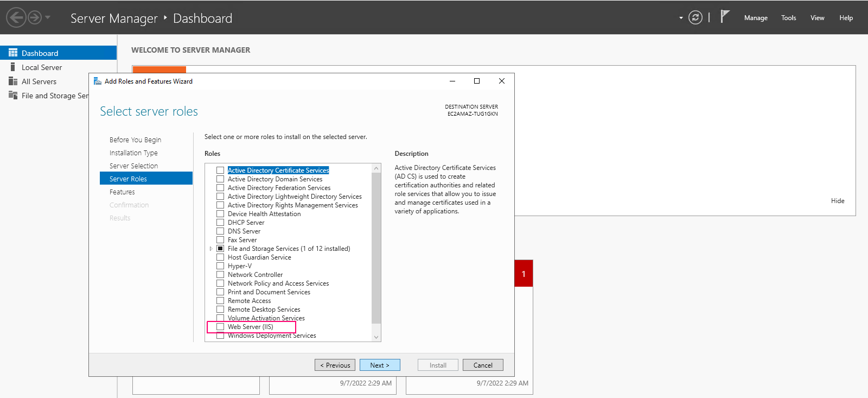Check Print and Document Services
The width and height of the screenshot is (868, 398).
(220, 292)
